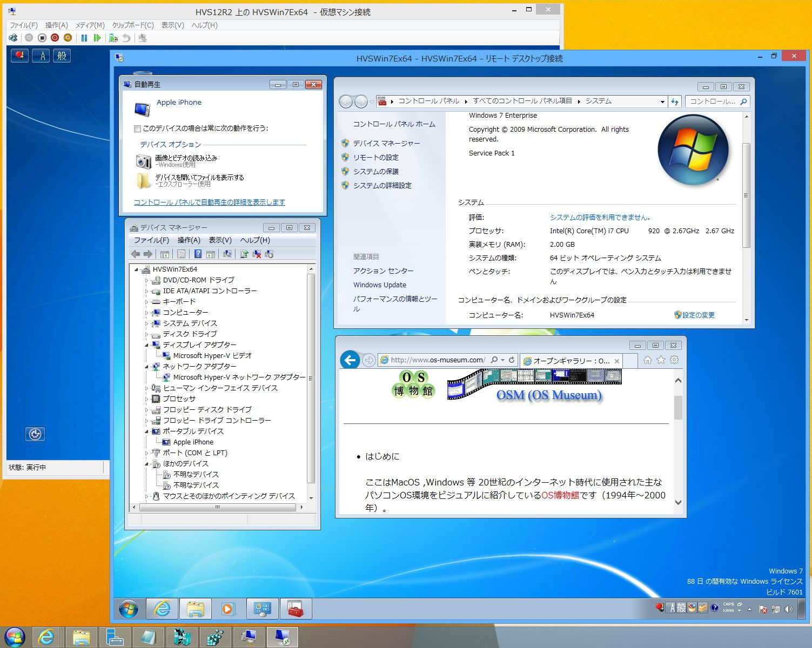This screenshot has height=648, width=812.
Task: Click Internet Explorer icon on host taskbar
Action: click(x=46, y=638)
